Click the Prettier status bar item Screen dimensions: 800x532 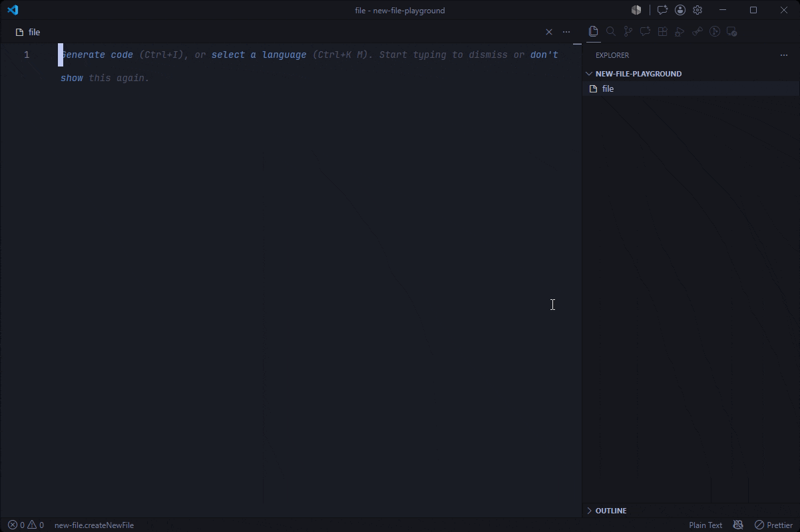[773, 525]
